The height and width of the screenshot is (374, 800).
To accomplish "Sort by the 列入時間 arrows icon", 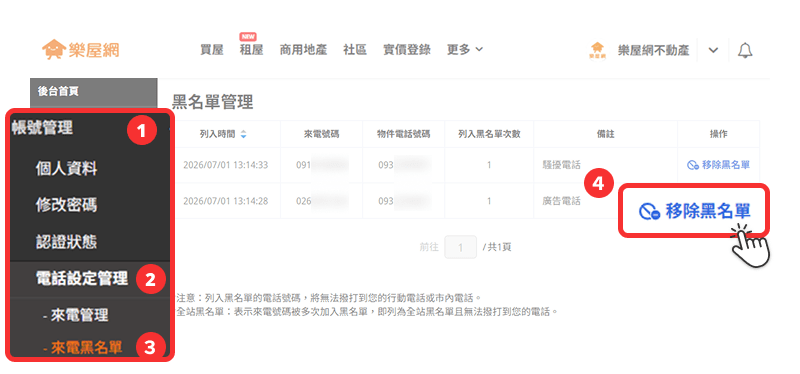I will pos(243,135).
